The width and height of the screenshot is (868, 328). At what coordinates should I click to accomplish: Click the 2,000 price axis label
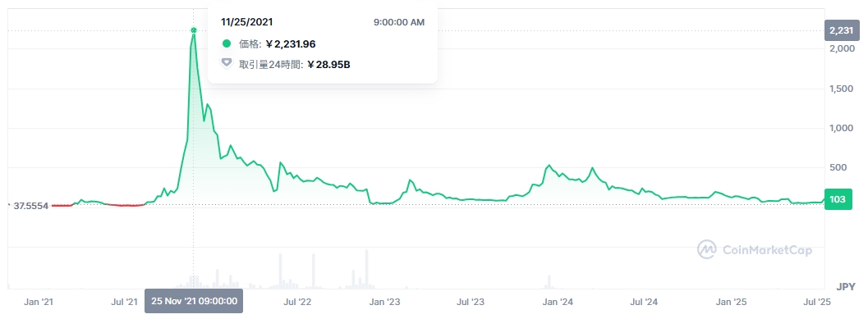pyautogui.click(x=842, y=49)
